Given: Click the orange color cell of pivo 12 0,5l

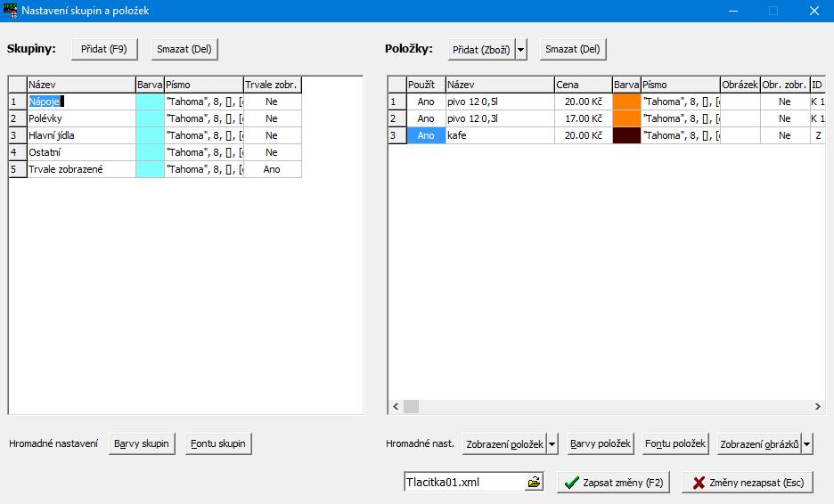Looking at the screenshot, I should pyautogui.click(x=626, y=102).
